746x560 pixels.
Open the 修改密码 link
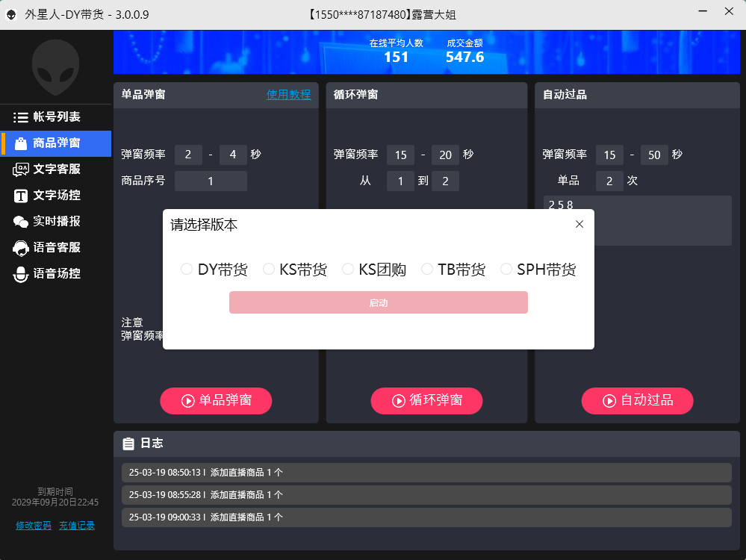(34, 526)
